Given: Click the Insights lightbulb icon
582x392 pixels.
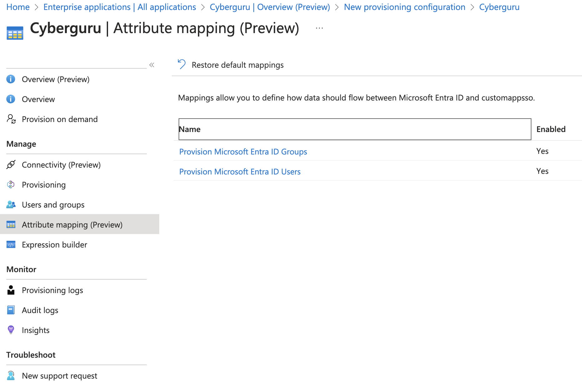Looking at the screenshot, I should [11, 330].
